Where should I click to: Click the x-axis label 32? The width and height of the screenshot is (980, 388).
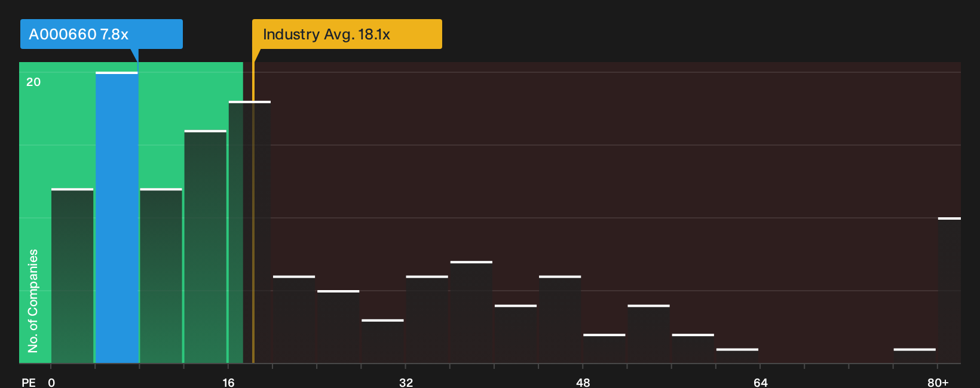click(406, 382)
